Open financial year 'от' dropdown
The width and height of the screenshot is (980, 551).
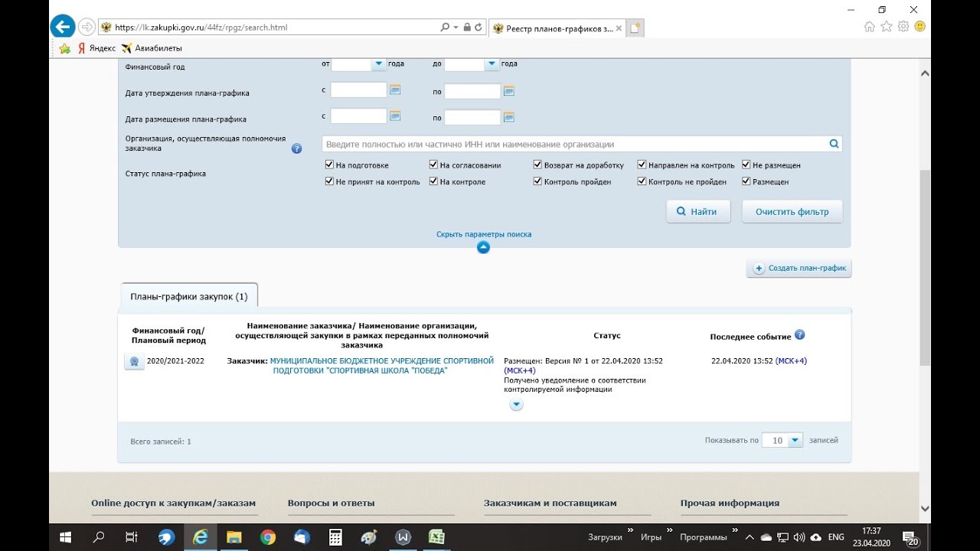coord(378,64)
